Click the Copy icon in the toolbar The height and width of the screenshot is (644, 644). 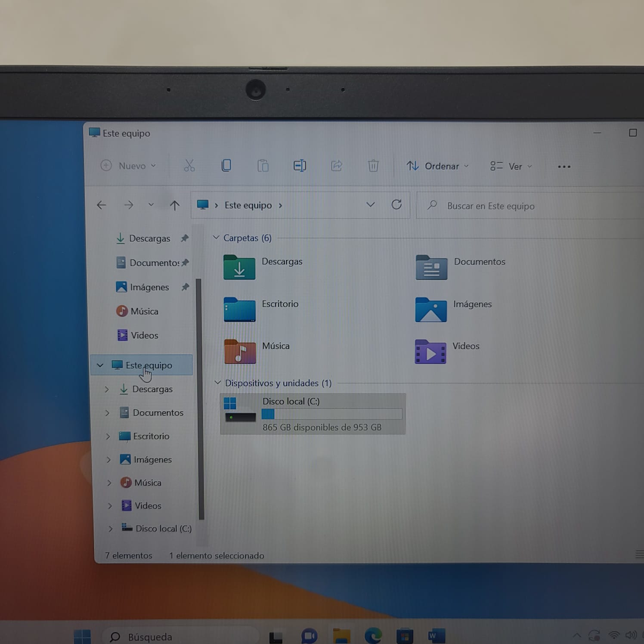pos(226,166)
